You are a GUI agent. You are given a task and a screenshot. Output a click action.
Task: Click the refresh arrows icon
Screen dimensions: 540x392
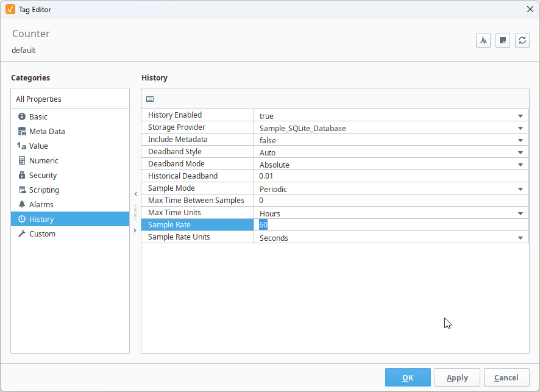pyautogui.click(x=522, y=40)
